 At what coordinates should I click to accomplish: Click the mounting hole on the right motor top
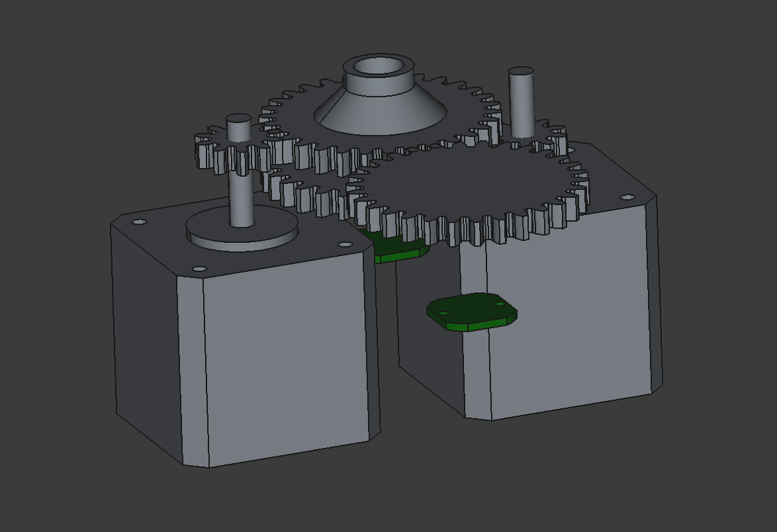coord(626,197)
